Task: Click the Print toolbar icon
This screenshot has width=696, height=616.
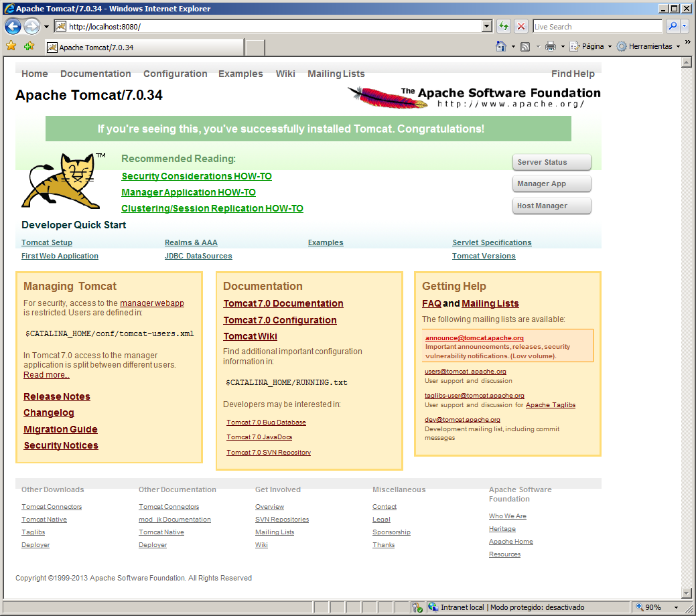Action: coord(550,46)
